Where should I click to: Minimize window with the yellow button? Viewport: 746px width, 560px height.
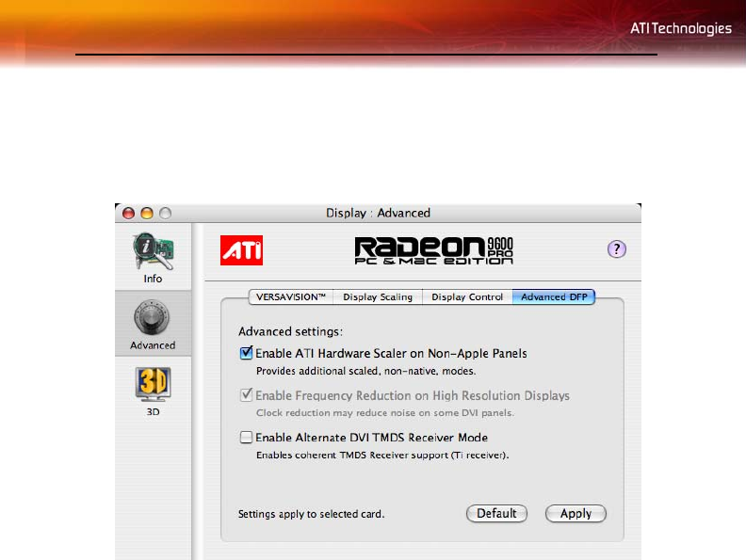coord(147,213)
